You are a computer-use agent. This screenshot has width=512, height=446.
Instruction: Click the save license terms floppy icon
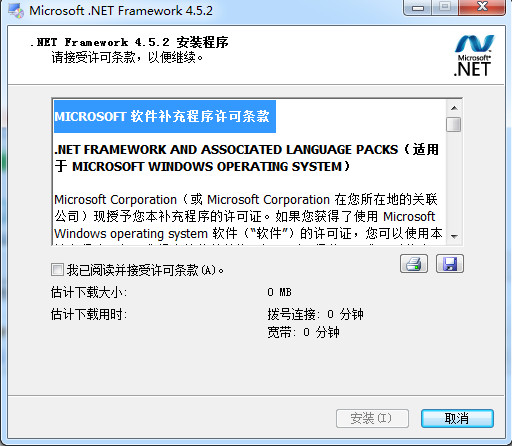450,264
